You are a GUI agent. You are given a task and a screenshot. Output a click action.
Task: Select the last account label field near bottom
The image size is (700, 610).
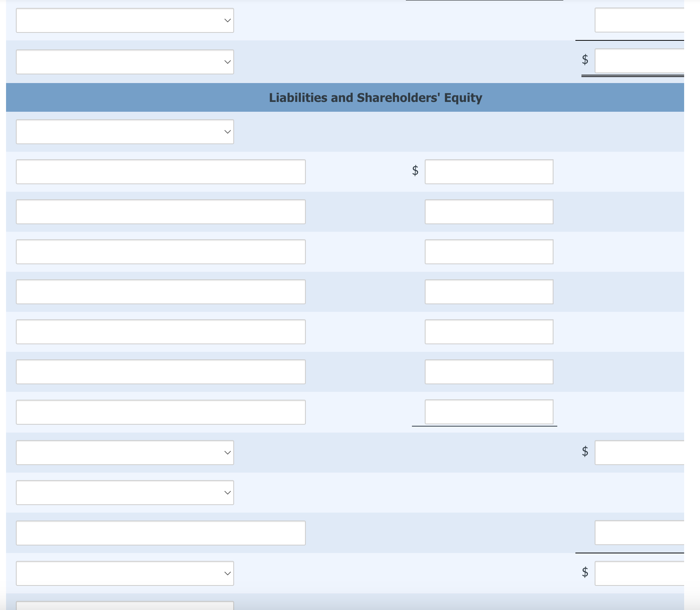(160, 533)
